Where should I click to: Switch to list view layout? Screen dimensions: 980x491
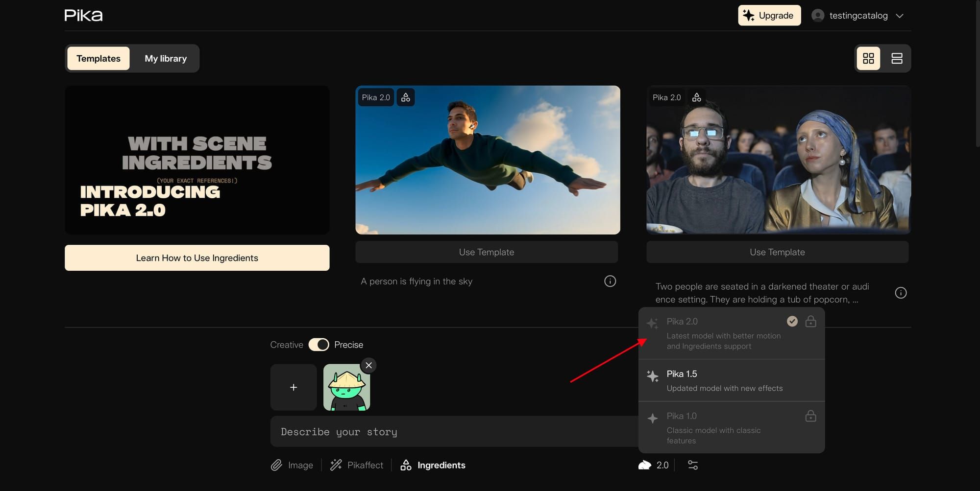897,58
